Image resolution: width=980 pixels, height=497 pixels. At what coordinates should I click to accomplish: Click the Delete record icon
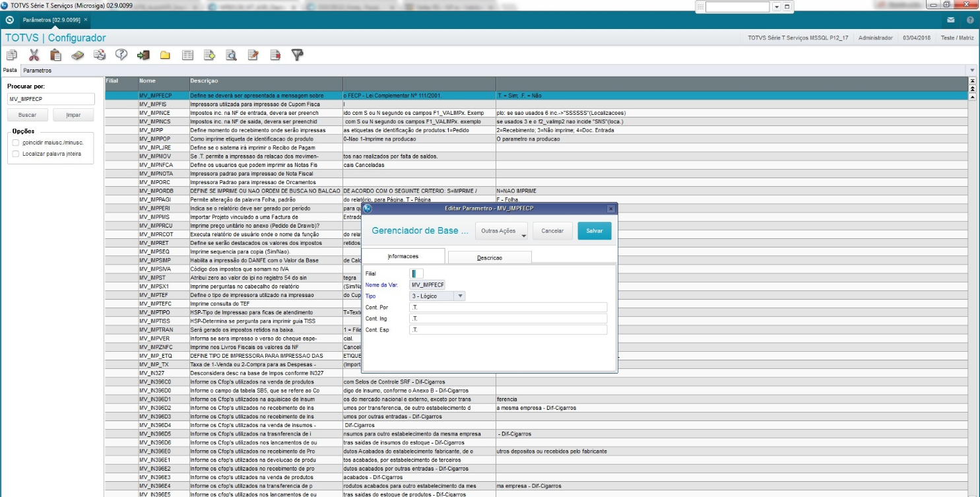(275, 55)
